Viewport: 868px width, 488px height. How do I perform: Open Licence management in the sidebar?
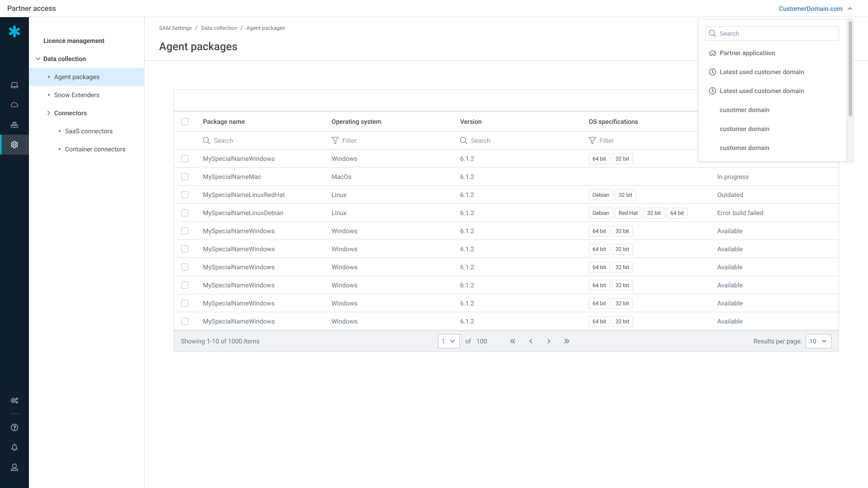coord(74,41)
